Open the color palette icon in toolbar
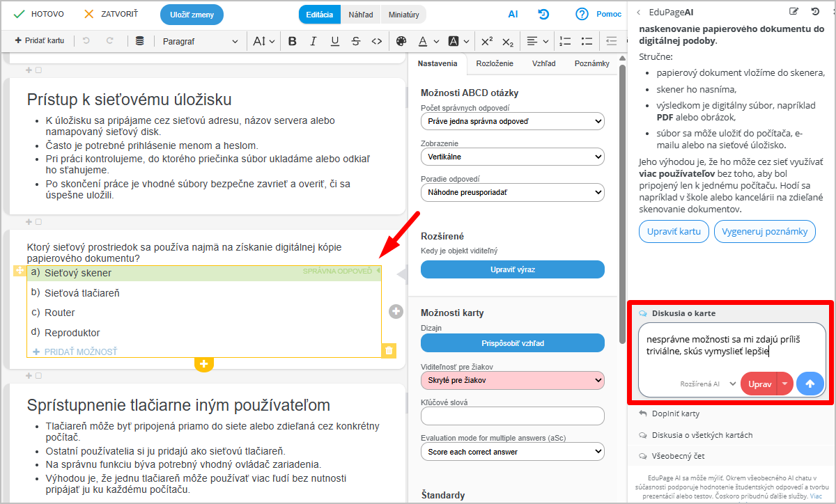This screenshot has height=504, width=836. [x=401, y=41]
